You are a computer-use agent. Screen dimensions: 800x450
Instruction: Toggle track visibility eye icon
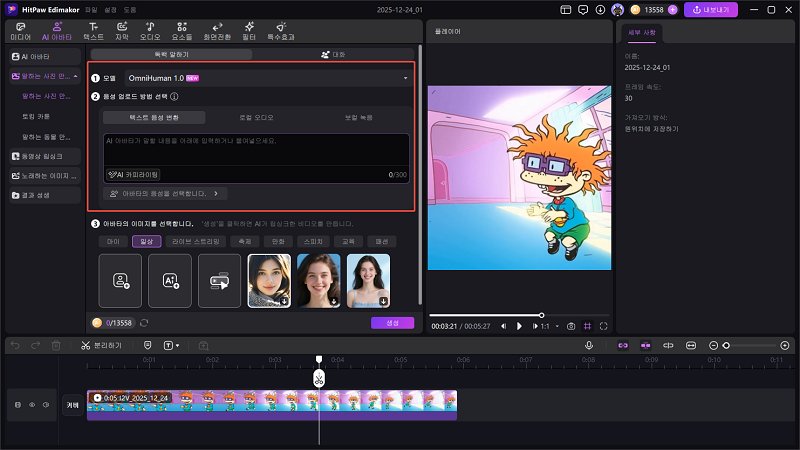click(x=32, y=405)
